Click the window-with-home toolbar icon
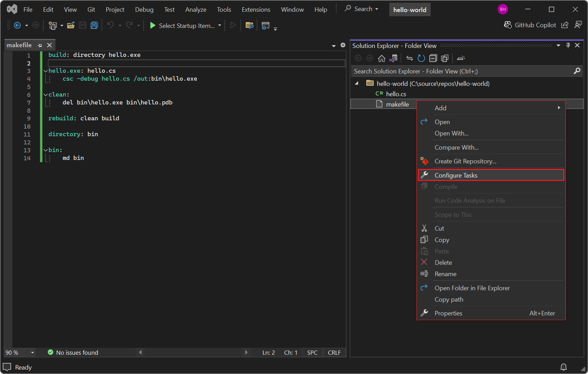Viewport: 588px width, 374px height. (x=265, y=26)
